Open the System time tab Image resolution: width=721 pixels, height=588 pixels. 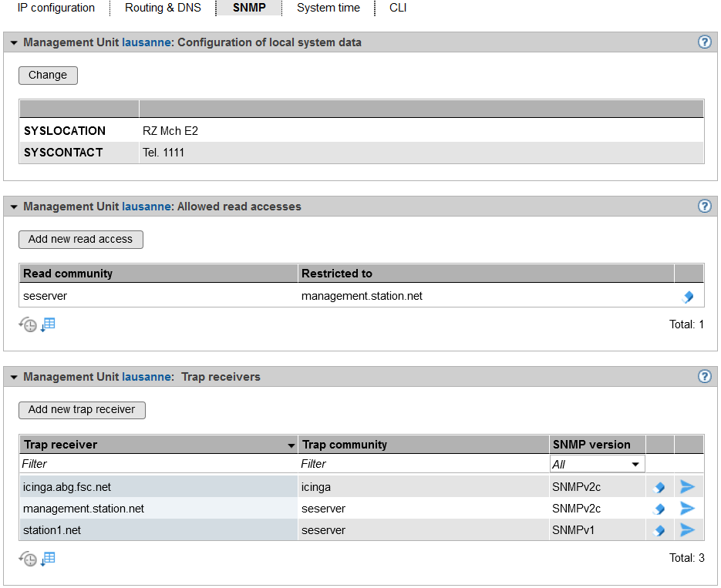pyautogui.click(x=328, y=8)
